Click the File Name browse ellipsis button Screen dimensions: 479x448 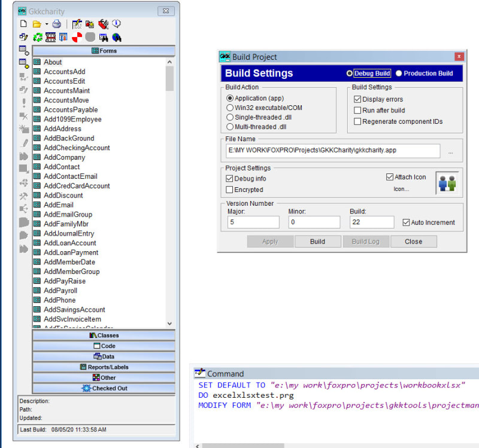click(x=451, y=152)
